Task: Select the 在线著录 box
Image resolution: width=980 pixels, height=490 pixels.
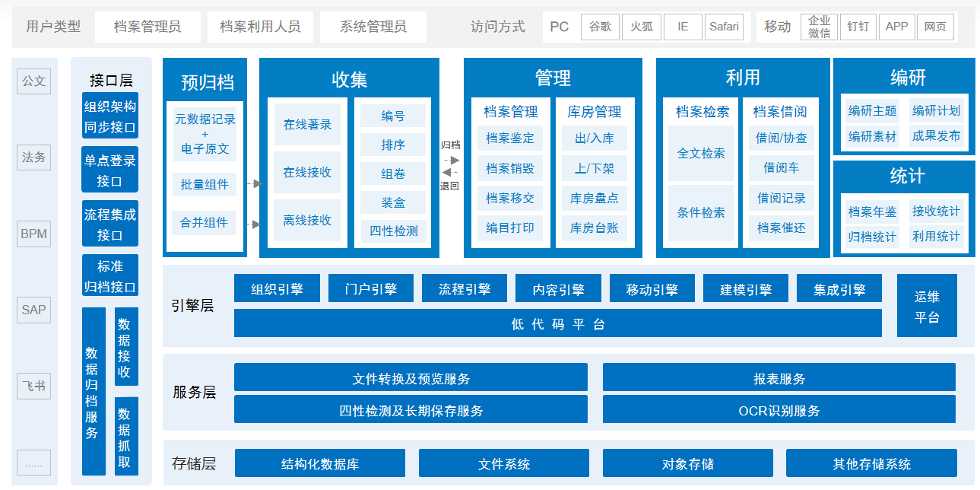Action: pos(307,125)
